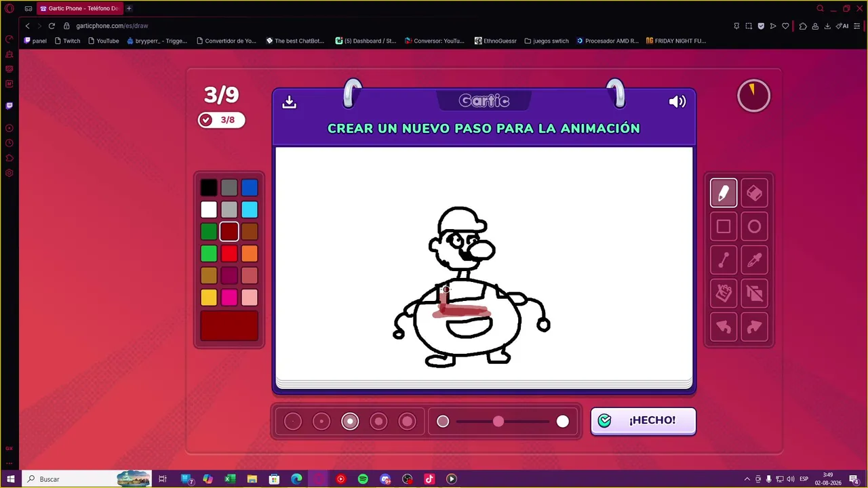
Task: Select the second smallest brush size
Action: click(321, 422)
